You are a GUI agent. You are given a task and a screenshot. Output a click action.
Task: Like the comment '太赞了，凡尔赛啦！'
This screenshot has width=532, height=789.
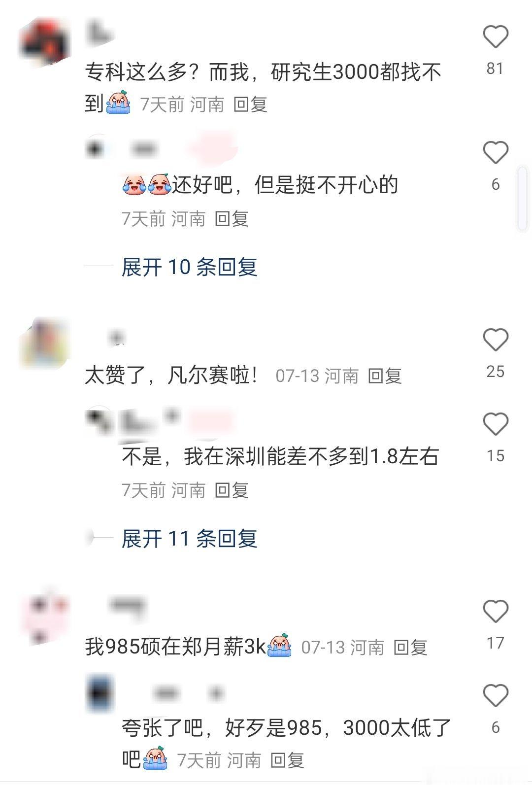tap(495, 340)
